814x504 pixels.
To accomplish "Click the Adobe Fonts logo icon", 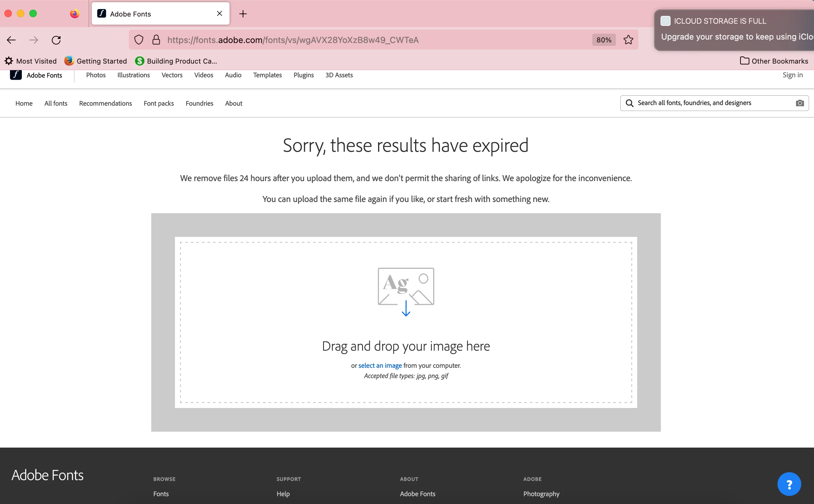I will pos(16,75).
